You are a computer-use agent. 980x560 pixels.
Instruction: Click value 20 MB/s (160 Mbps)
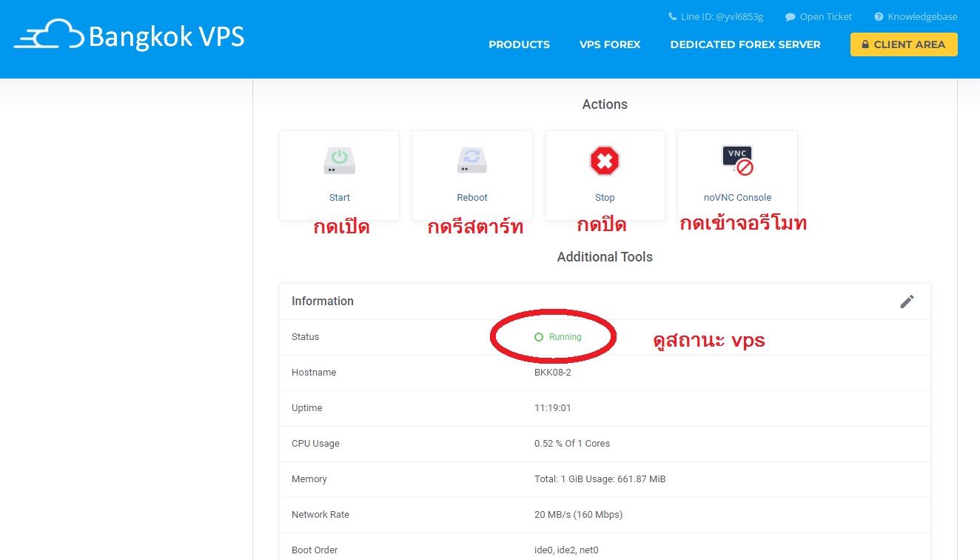point(578,515)
